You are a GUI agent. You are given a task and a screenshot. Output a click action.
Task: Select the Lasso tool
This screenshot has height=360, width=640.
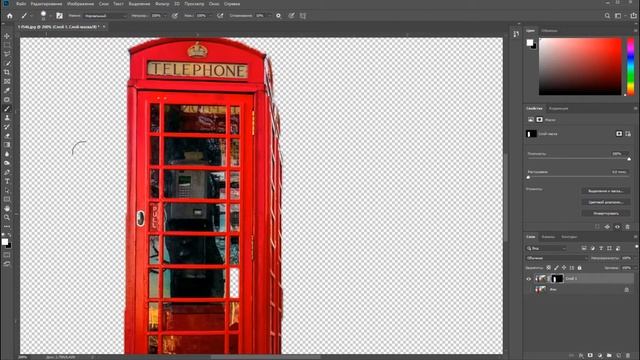pyautogui.click(x=7, y=54)
